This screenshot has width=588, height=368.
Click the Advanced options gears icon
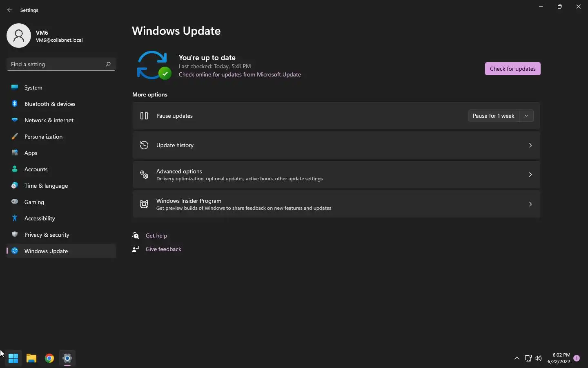(144, 175)
